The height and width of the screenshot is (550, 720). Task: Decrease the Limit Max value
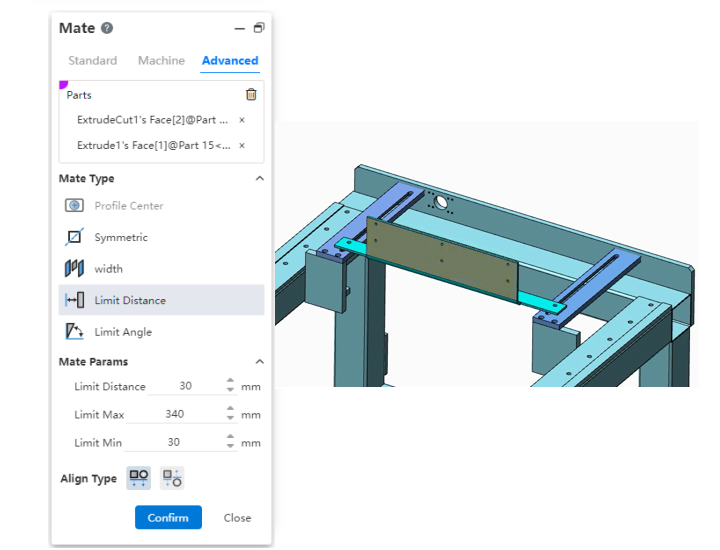coord(230,418)
